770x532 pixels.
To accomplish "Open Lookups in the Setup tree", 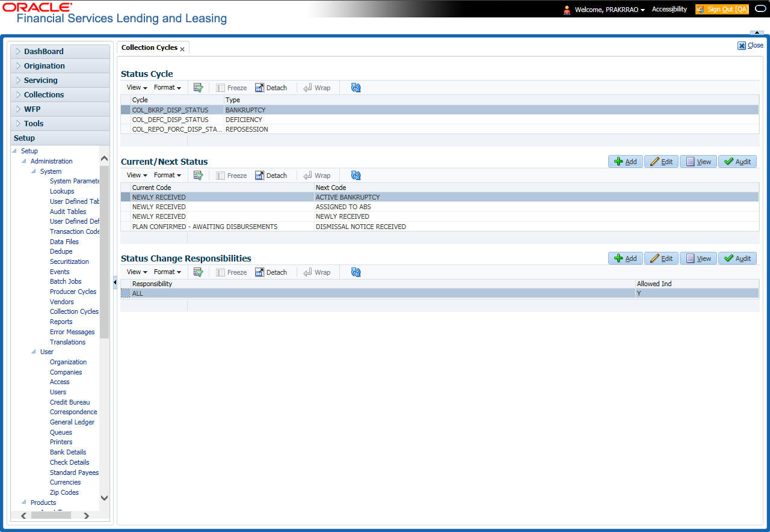I will pyautogui.click(x=62, y=191).
